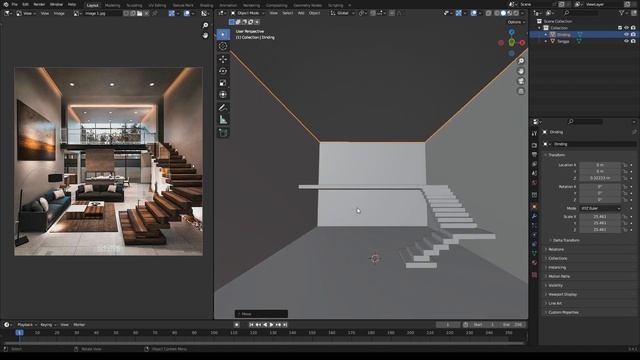The height and width of the screenshot is (360, 640).
Task: Collapse the Collection tree in outliner
Action: [540, 28]
